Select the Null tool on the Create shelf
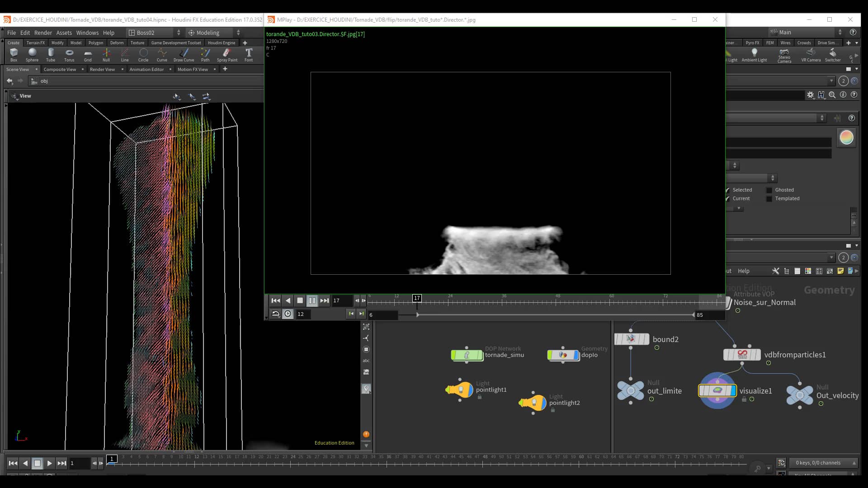The image size is (868, 488). [106, 55]
